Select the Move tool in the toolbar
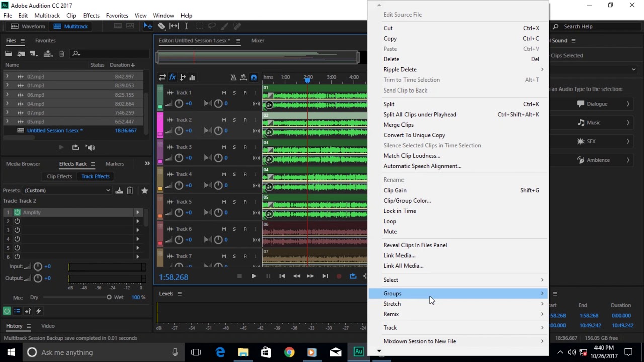 (148, 26)
